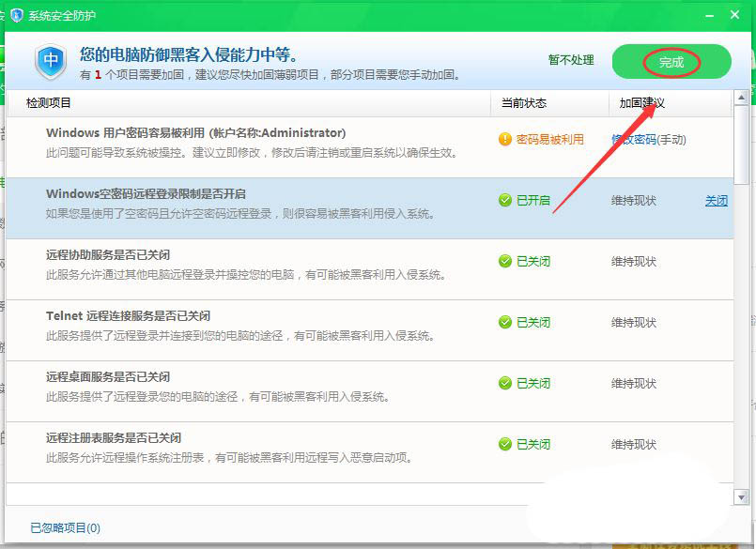This screenshot has height=549, width=756.
Task: Click the 已关闭 check icon on the 远程注册表服务 row
Action: [x=503, y=443]
